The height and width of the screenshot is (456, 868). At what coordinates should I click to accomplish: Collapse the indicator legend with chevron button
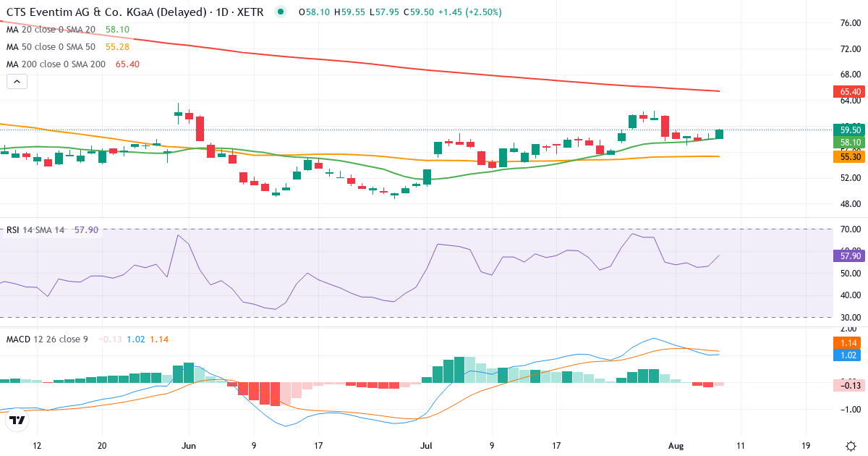(x=17, y=82)
